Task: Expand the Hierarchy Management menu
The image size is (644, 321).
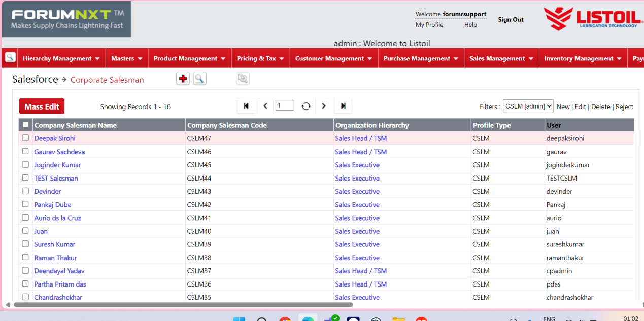Action: [61, 58]
